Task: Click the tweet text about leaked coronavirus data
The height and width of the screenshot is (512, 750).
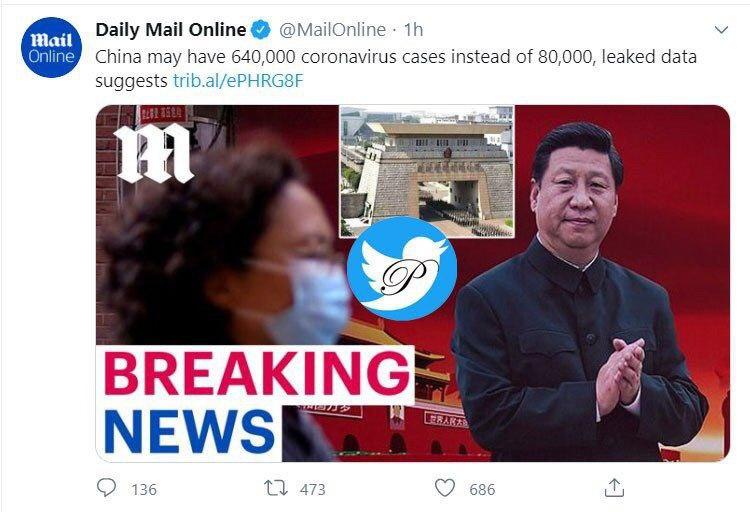Action: click(x=396, y=68)
